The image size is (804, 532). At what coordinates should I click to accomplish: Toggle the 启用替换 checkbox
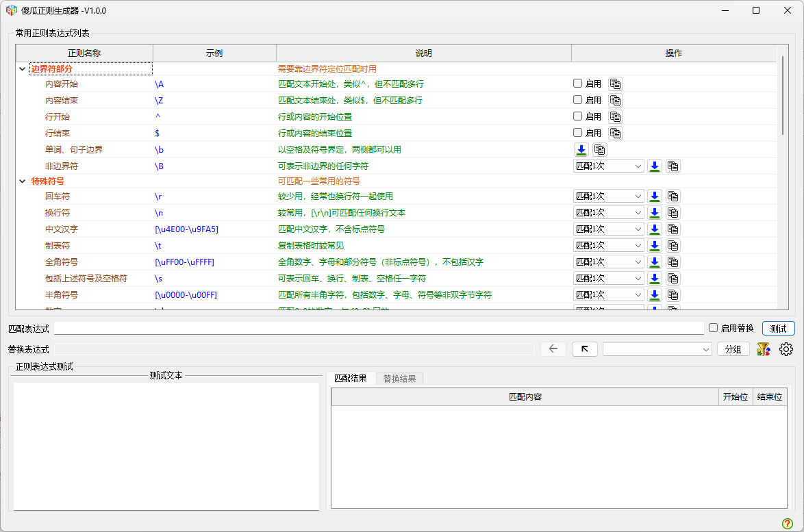click(714, 328)
